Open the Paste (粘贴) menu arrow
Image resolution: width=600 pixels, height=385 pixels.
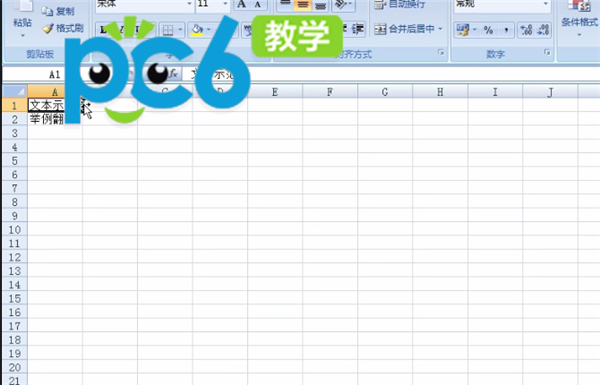point(23,36)
